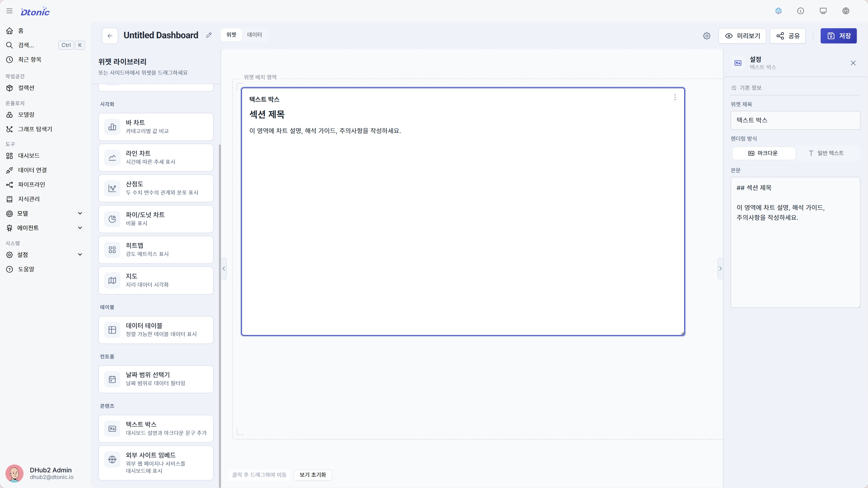868x488 pixels.
Task: Click the 공유 share button
Action: [x=788, y=36]
